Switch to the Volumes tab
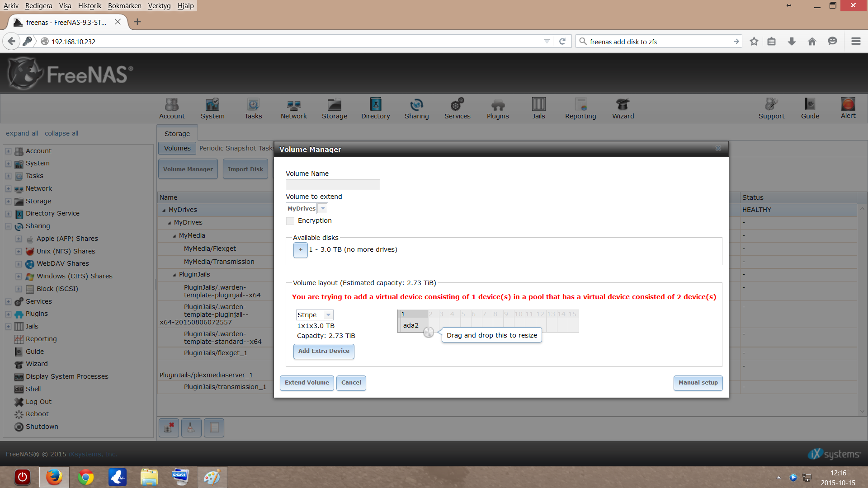Viewport: 868px width, 488px height. [x=177, y=148]
